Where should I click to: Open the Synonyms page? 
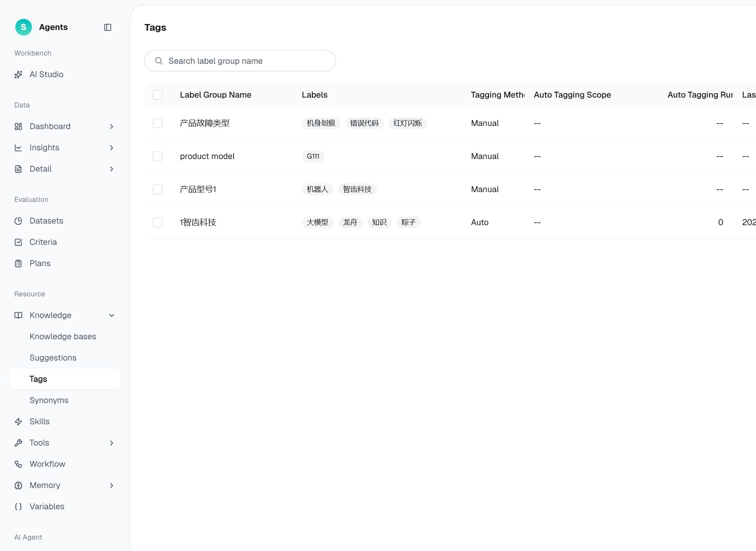pos(65,400)
